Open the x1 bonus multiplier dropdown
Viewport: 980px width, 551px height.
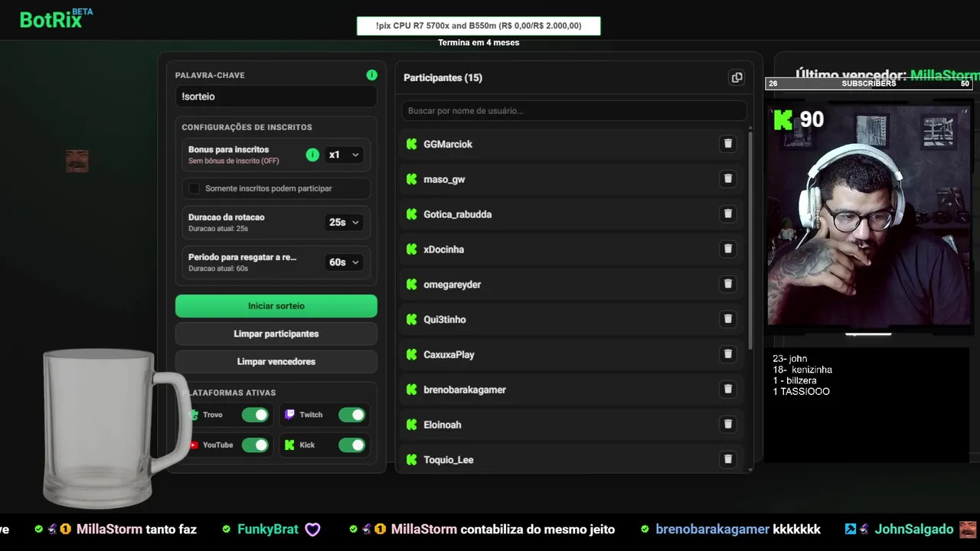tap(344, 155)
